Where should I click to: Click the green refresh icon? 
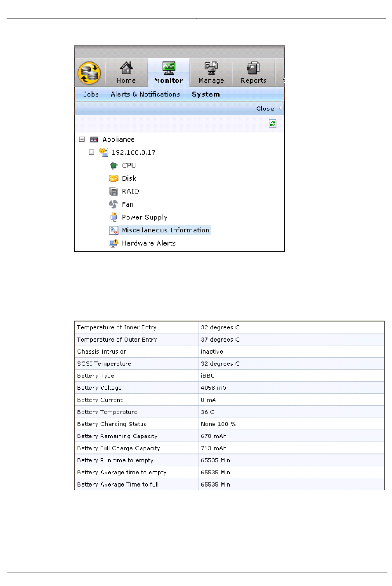click(x=272, y=123)
